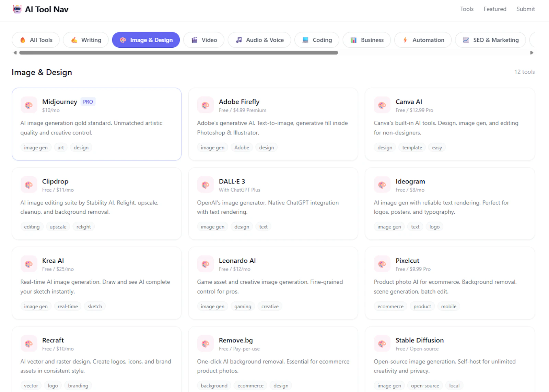Click the palette icon on Canva AI card
Image resolution: width=549 pixels, height=392 pixels.
click(x=382, y=105)
